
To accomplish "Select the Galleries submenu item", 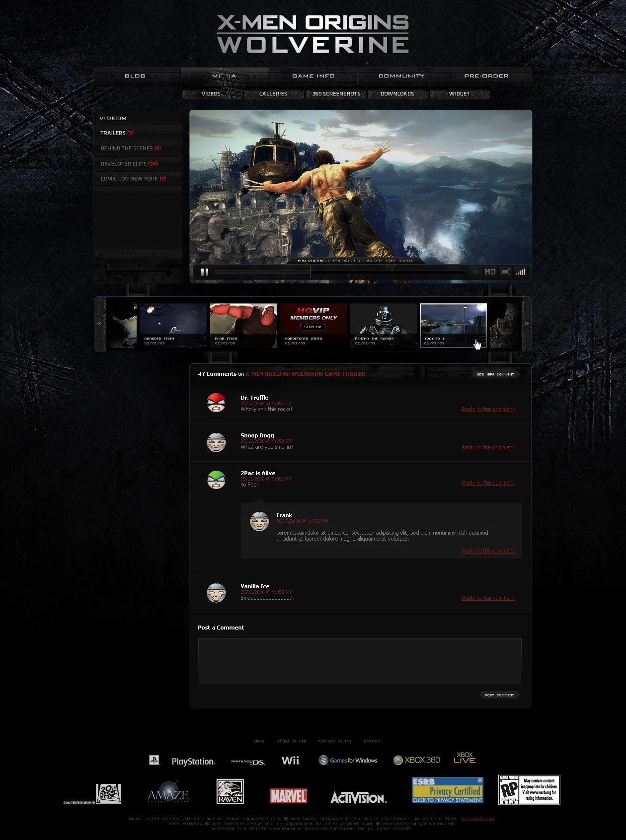I will tap(273, 94).
